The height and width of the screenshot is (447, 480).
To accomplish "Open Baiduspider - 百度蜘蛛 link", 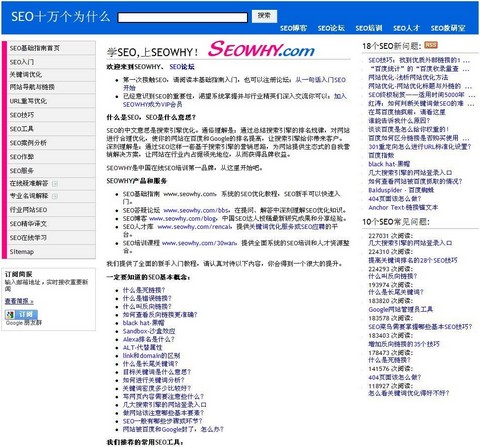I will 401,190.
